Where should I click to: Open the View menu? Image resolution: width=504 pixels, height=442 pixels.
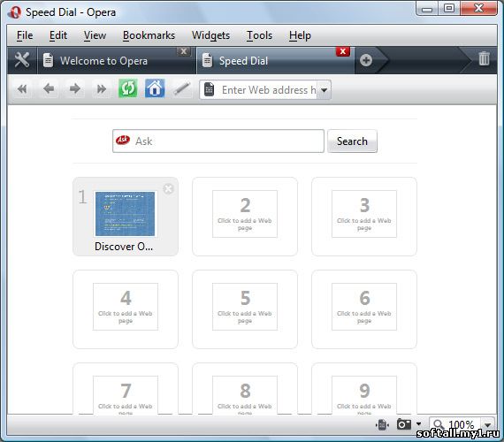point(95,35)
